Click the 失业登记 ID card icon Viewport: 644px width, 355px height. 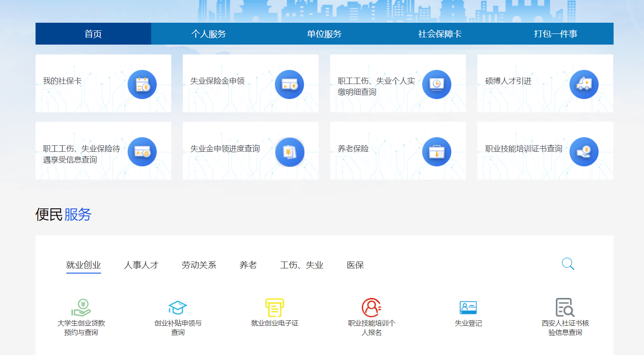coord(468,307)
